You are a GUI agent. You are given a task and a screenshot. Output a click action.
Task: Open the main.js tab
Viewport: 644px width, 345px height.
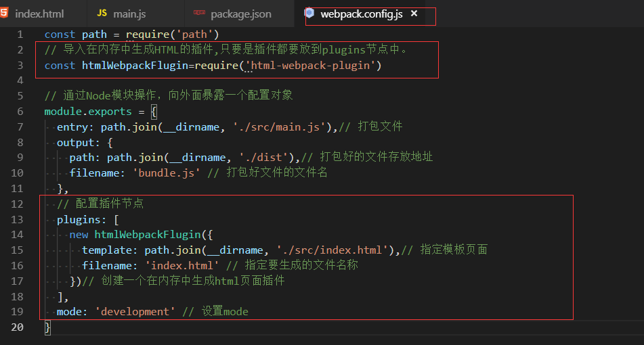click(x=129, y=14)
